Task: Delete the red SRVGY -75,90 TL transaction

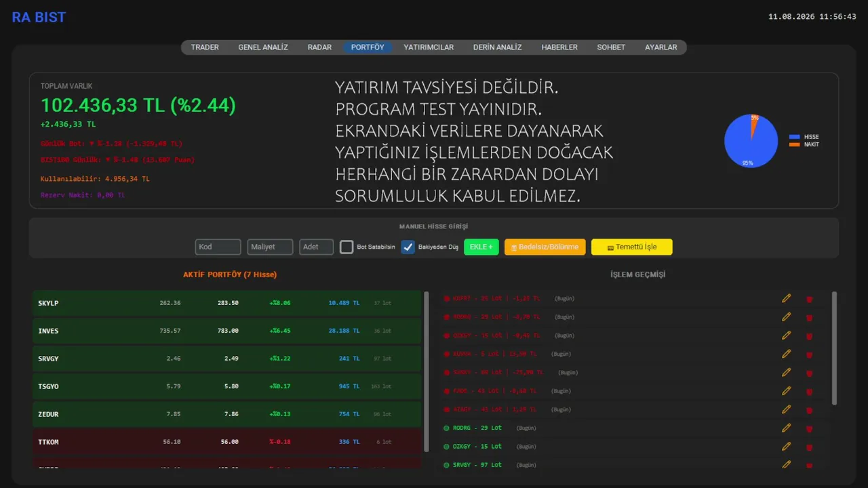Action: tap(809, 373)
